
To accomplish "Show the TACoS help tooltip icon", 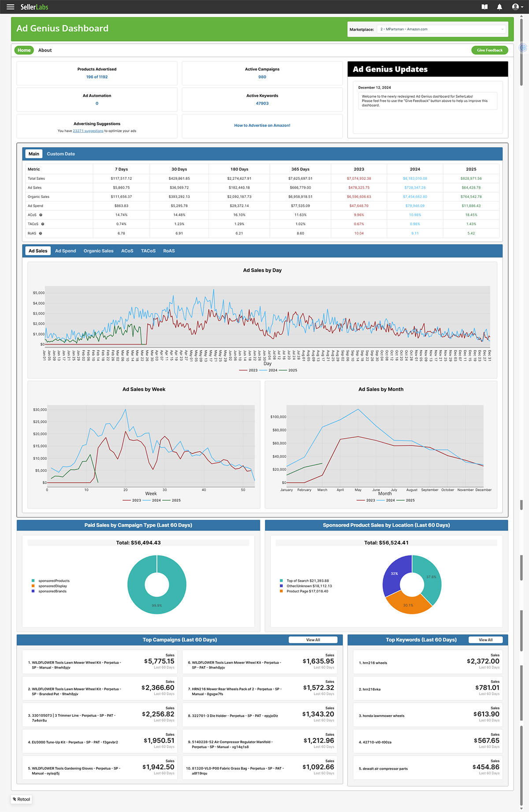I will tap(43, 224).
